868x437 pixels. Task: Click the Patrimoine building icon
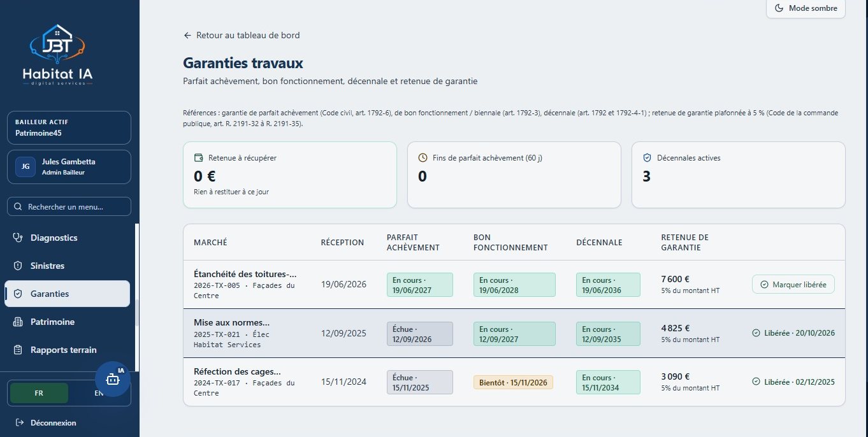[x=18, y=322]
